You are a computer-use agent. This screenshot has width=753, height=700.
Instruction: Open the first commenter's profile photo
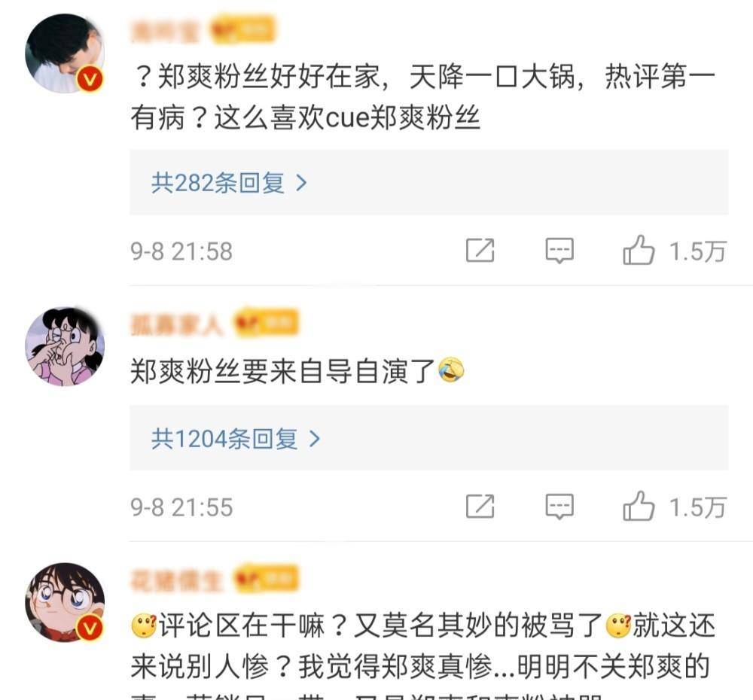[65, 53]
